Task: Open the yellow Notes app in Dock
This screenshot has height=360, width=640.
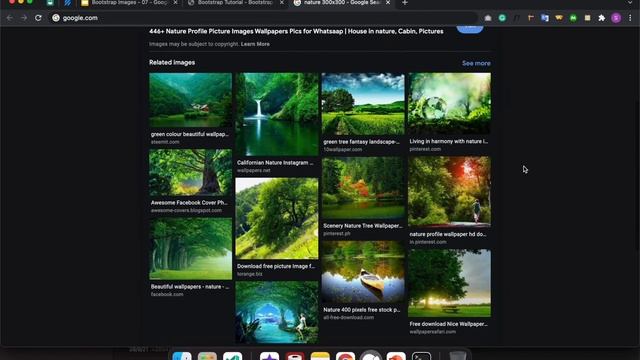Action: point(320,356)
